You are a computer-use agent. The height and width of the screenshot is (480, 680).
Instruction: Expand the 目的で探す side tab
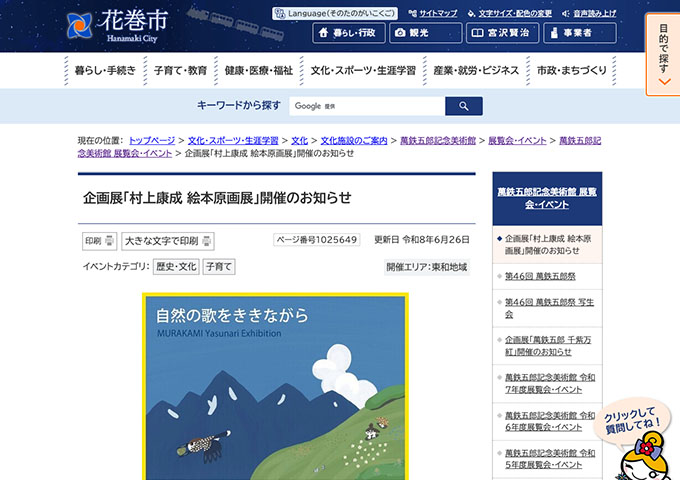coord(663,55)
